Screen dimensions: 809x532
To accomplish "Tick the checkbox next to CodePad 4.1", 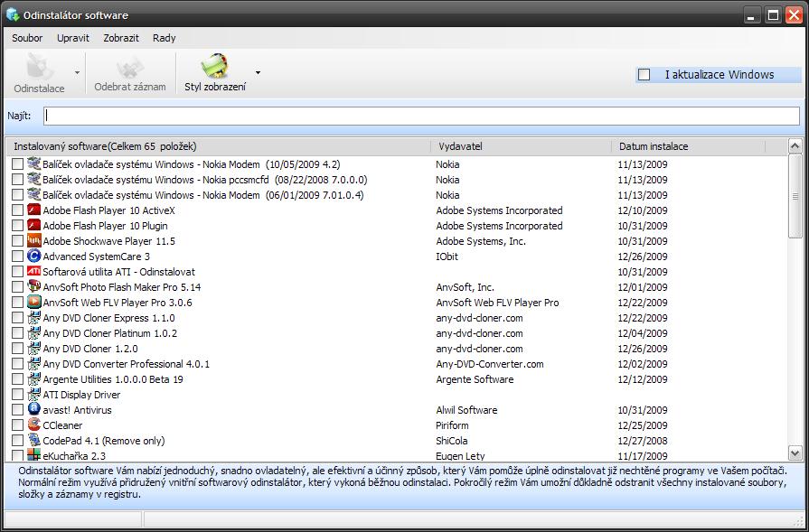I will coord(17,441).
